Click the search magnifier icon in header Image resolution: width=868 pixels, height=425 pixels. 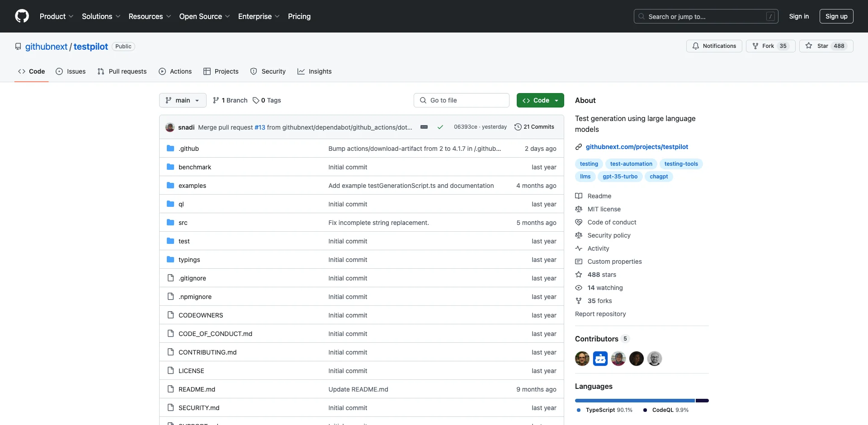pos(642,16)
